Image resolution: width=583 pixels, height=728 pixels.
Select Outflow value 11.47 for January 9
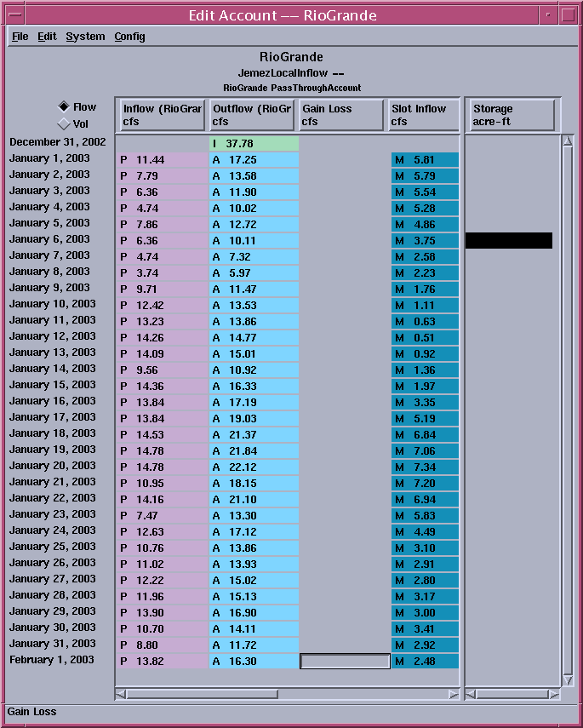click(254, 289)
